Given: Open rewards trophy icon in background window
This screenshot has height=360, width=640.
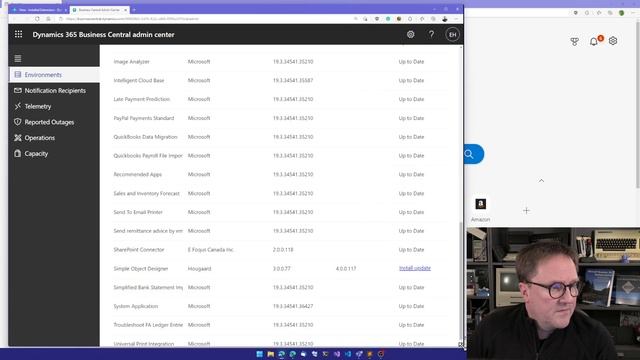Looking at the screenshot, I should coord(574,41).
